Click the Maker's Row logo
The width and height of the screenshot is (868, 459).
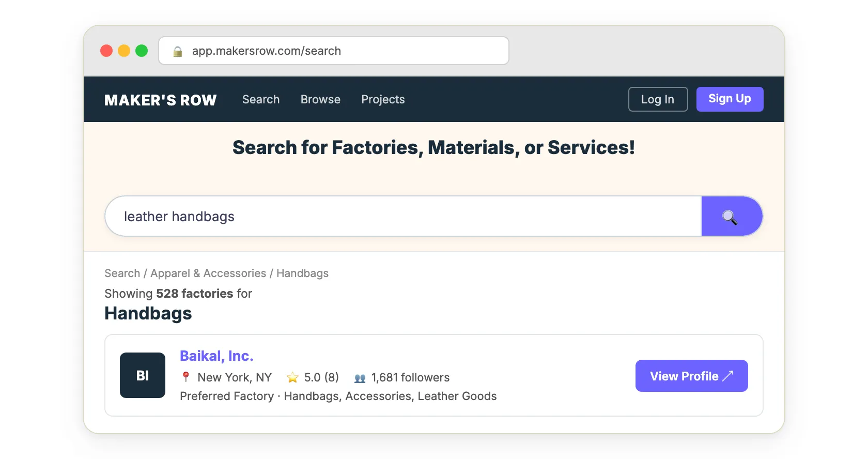coord(161,100)
